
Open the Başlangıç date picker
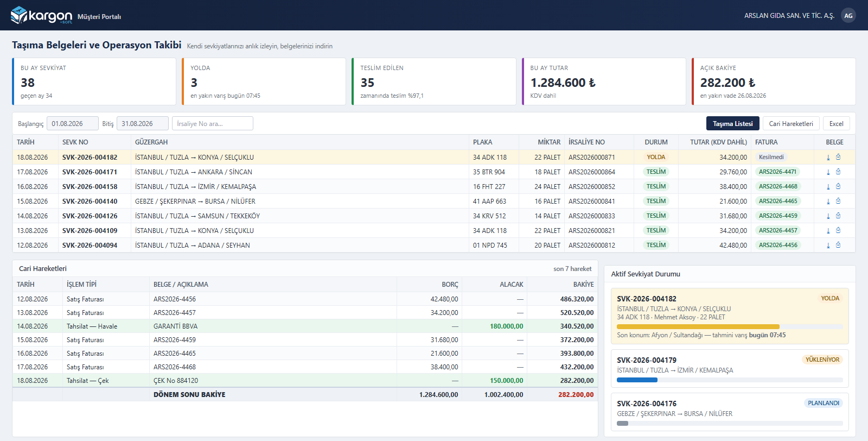73,123
